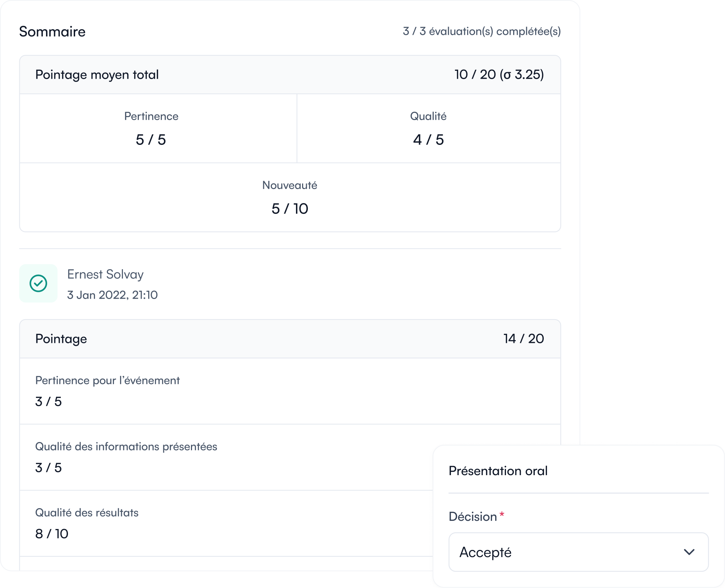Click the '14 / 20' Pointage score
The image size is (725, 588).
pos(524,339)
